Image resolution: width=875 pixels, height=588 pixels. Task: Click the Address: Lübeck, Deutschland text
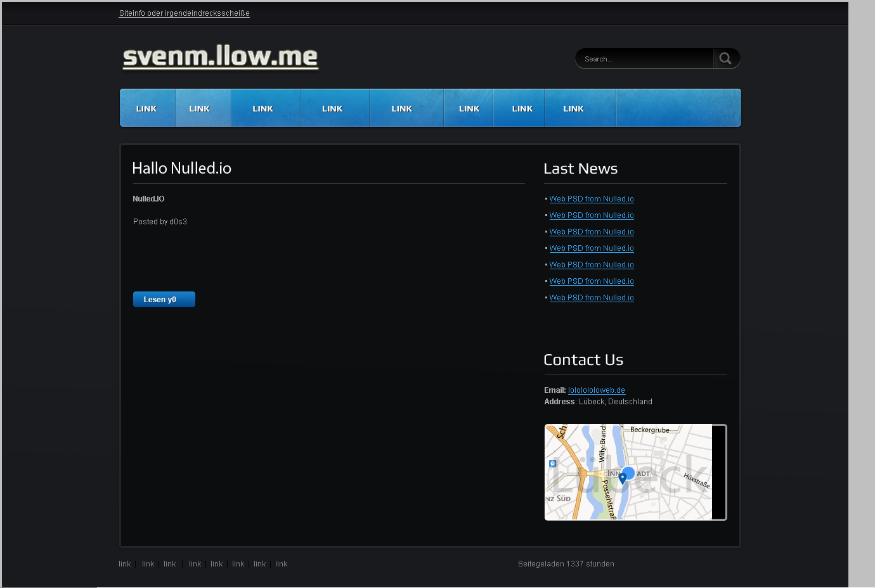click(x=598, y=402)
